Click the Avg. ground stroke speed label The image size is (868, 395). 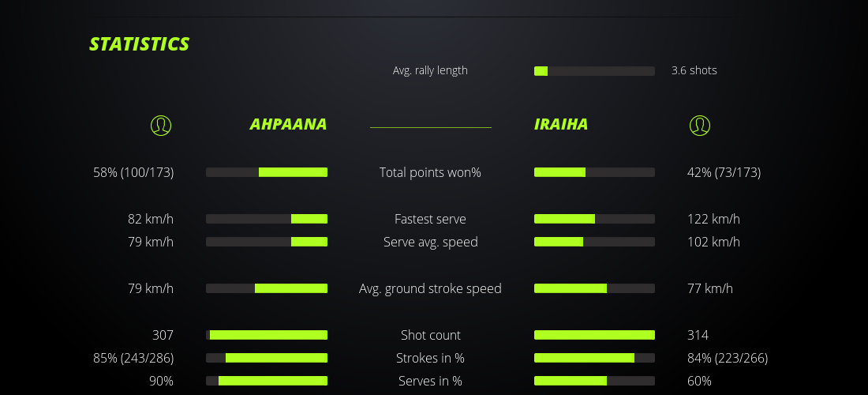430,288
